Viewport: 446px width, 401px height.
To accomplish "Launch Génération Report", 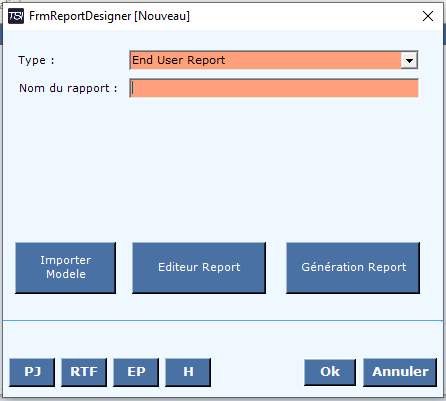I will point(353,268).
